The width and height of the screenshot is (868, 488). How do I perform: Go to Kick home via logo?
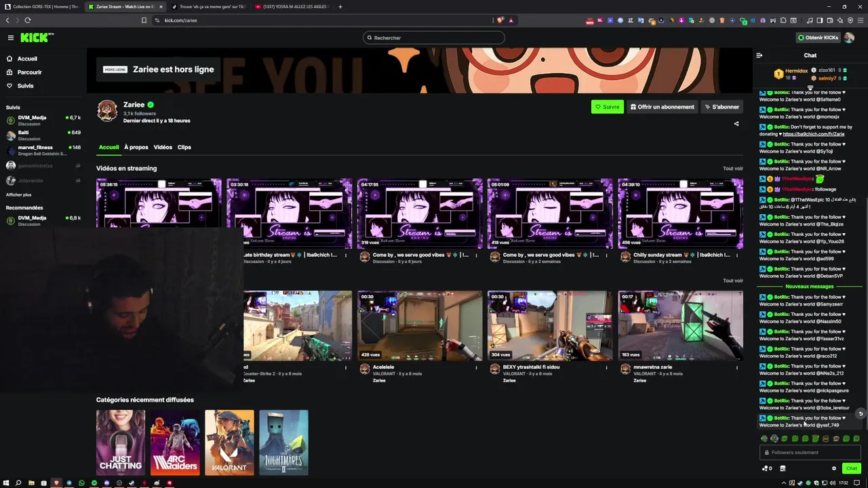point(37,38)
